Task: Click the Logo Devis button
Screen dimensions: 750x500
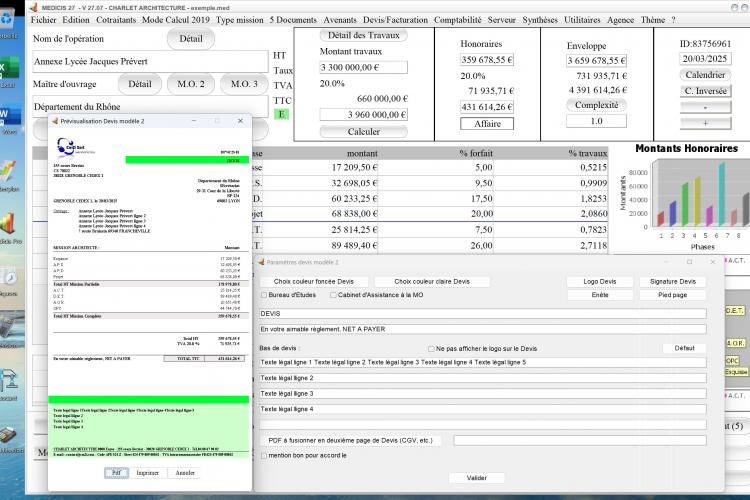Action: coord(600,281)
